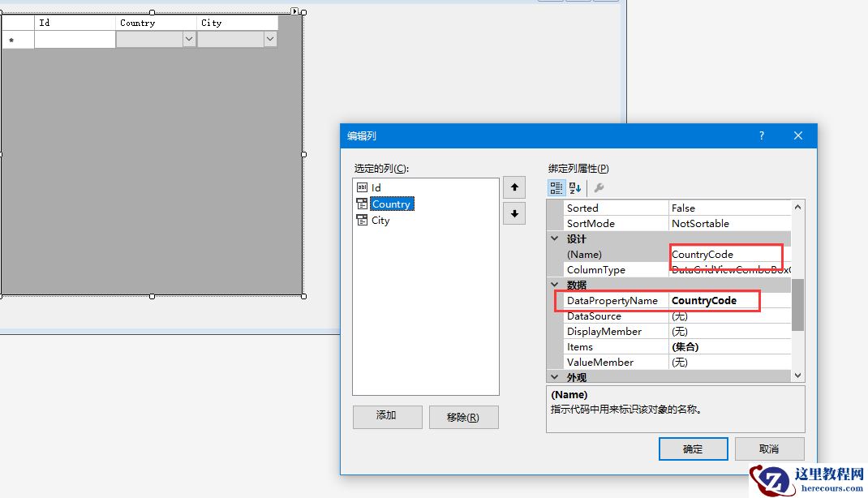Select the DataPropertyName property label
This screenshot has height=498, width=868.
(612, 300)
